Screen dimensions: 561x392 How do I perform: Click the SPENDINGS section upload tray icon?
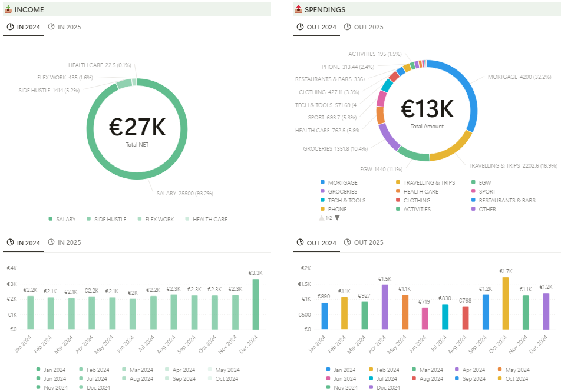[298, 9]
